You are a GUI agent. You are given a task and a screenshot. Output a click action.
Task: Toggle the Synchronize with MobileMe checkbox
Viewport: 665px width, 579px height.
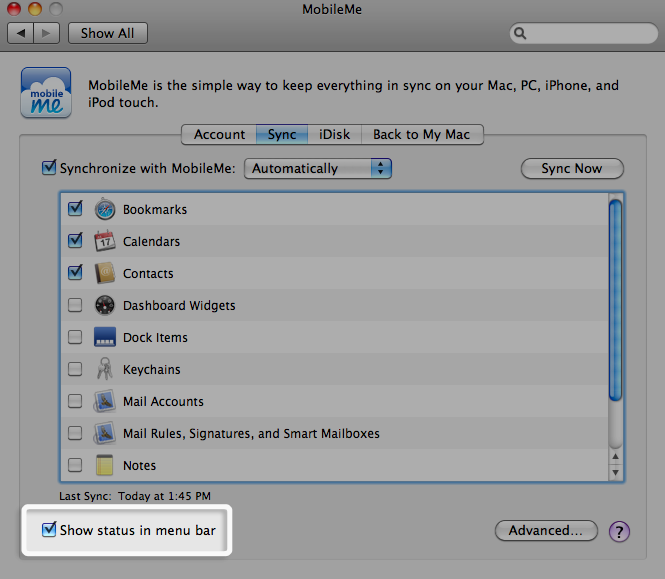[49, 168]
